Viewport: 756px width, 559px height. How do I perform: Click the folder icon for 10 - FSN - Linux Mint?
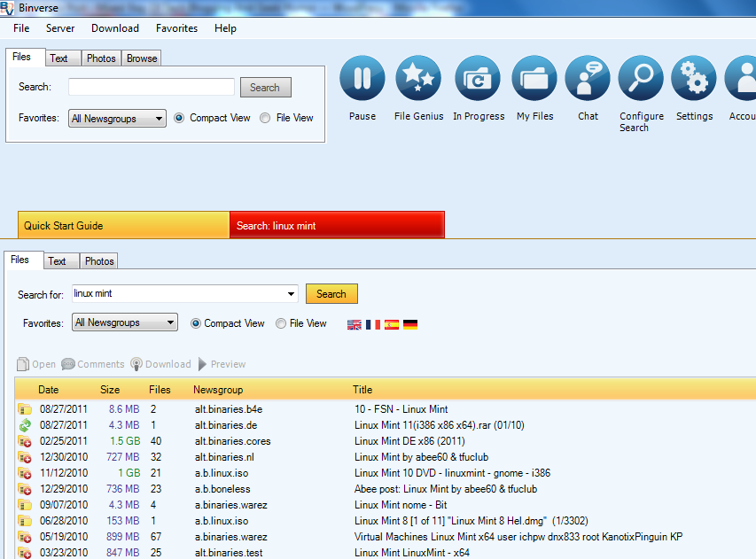(x=25, y=409)
